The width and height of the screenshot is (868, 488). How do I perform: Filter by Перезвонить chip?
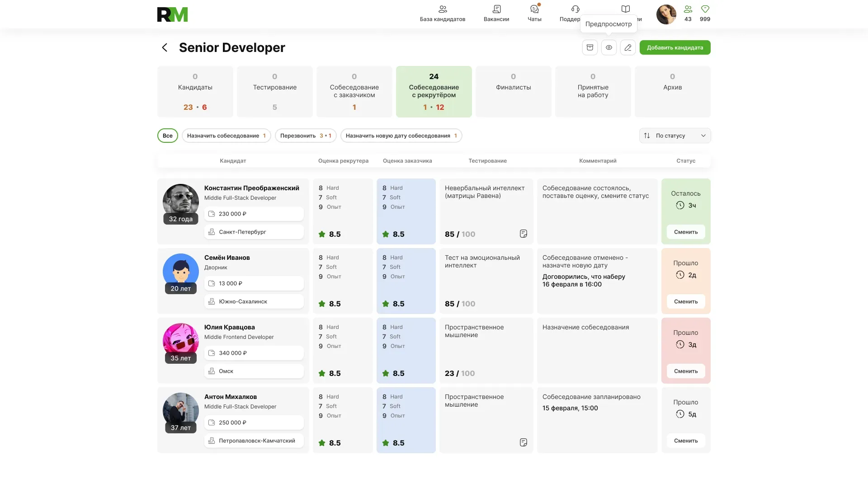pyautogui.click(x=306, y=136)
